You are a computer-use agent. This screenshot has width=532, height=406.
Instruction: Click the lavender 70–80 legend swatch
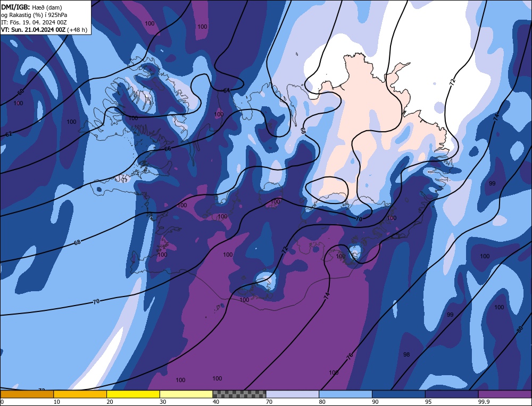[293, 394]
